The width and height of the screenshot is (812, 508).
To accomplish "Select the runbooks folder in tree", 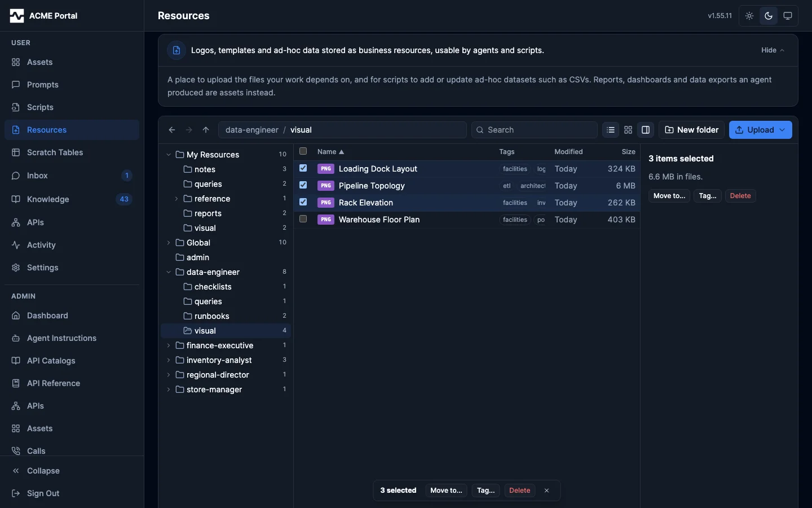I will (226, 316).
